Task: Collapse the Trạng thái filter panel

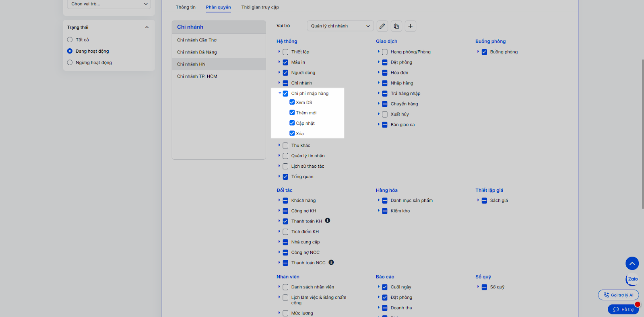Action: click(x=147, y=27)
